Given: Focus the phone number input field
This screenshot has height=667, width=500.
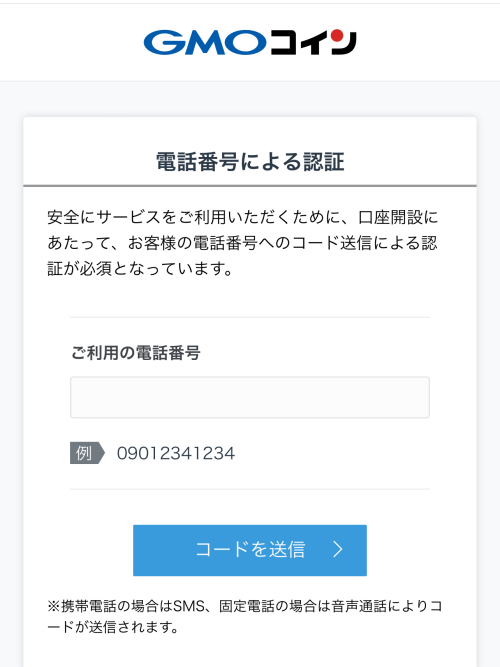Looking at the screenshot, I should [x=250, y=397].
